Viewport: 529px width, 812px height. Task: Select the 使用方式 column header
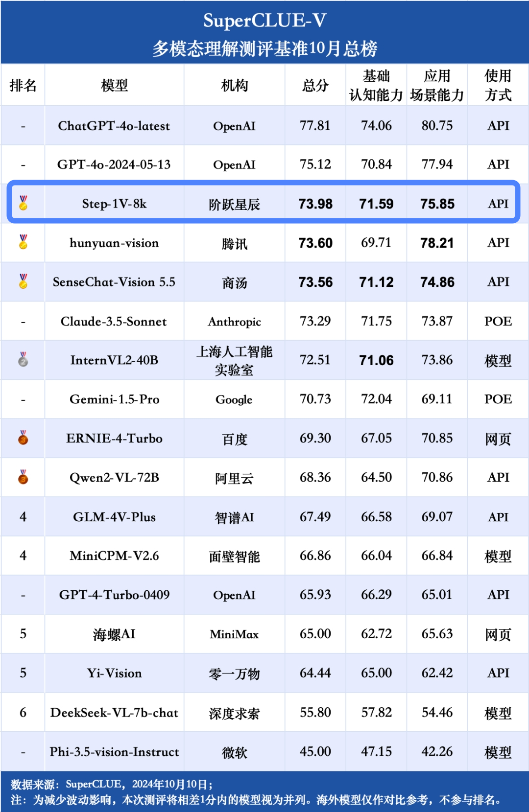click(x=498, y=86)
